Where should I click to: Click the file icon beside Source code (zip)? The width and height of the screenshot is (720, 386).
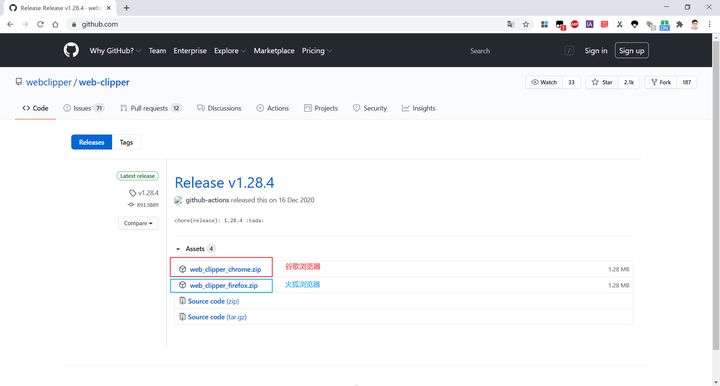182,301
